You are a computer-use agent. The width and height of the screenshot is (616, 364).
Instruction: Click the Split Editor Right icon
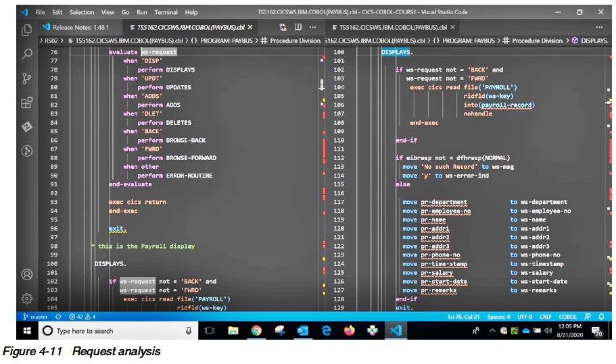point(298,27)
